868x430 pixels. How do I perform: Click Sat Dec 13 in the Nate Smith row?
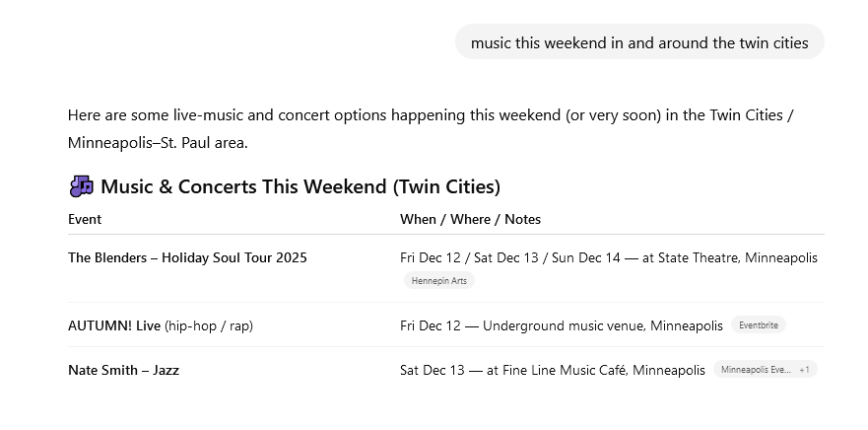click(x=430, y=370)
